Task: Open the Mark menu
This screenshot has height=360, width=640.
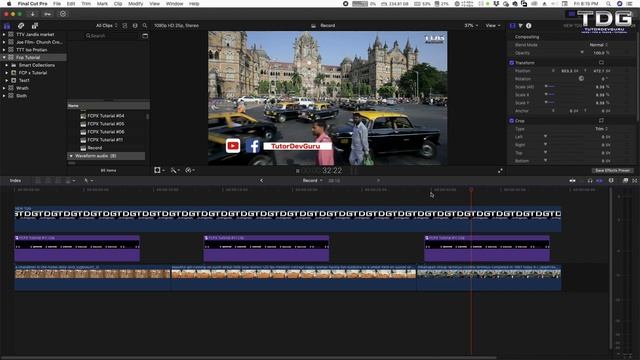Action: tap(102, 4)
